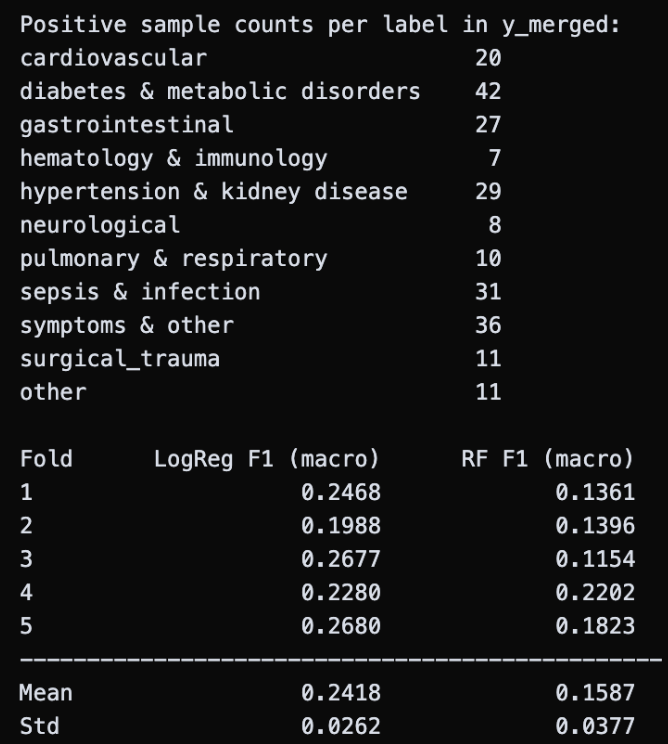Viewport: 668px width, 744px height.
Task: Click LogReg mean value 0.2418
Action: point(341,692)
